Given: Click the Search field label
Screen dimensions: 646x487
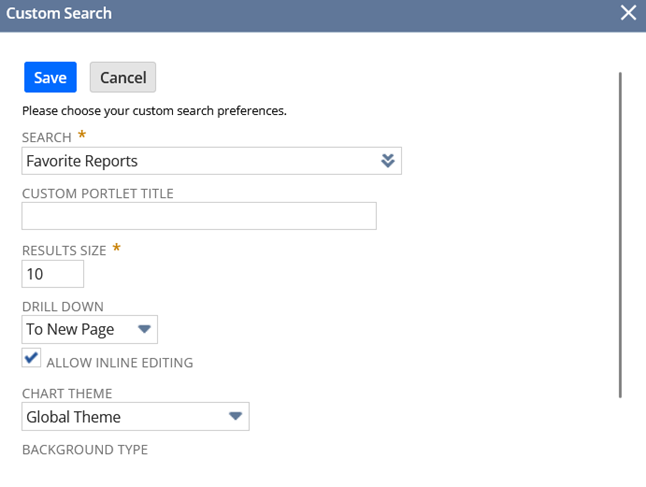Looking at the screenshot, I should [47, 137].
